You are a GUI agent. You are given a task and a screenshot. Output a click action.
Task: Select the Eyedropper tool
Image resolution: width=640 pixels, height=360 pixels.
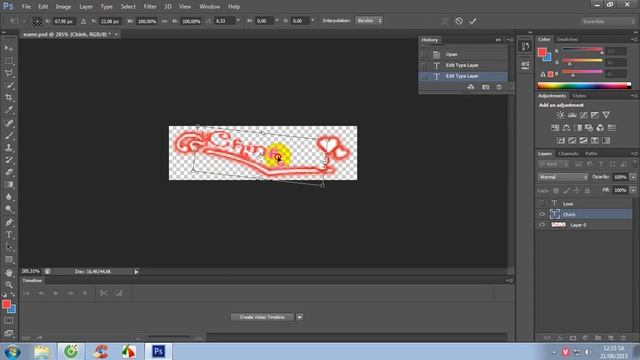tap(9, 110)
